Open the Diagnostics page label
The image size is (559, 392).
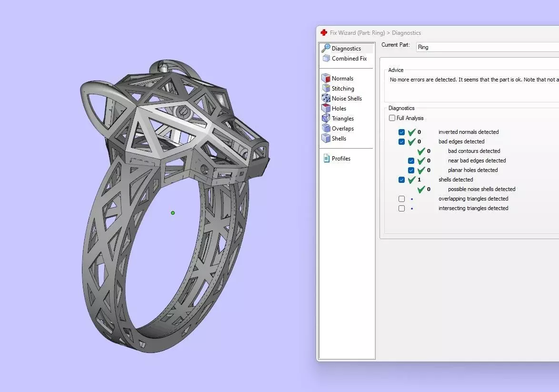(x=346, y=49)
